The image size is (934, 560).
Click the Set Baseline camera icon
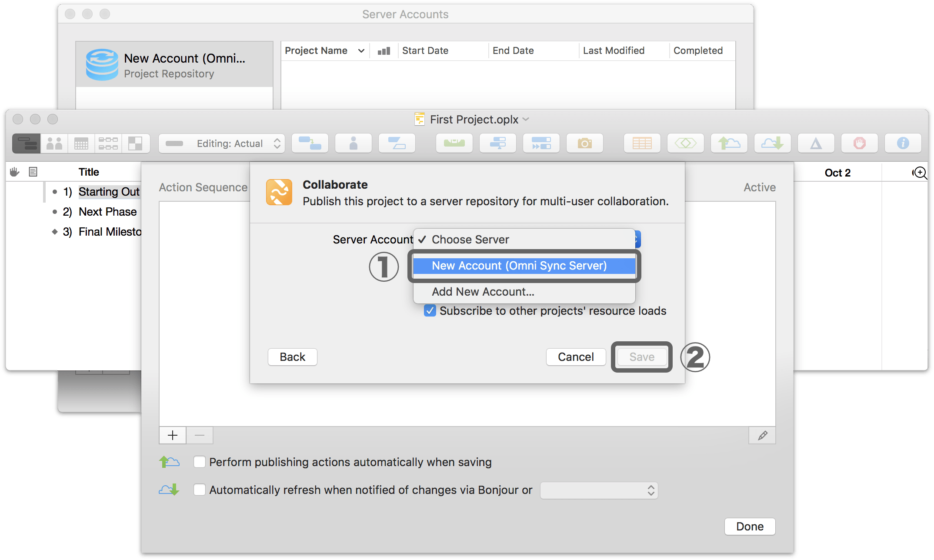[585, 143]
